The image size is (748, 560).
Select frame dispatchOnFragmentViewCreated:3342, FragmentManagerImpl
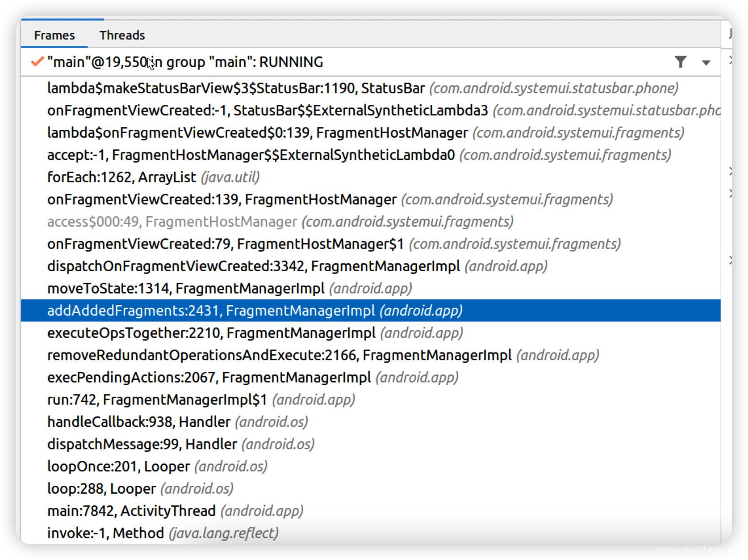[371, 266]
